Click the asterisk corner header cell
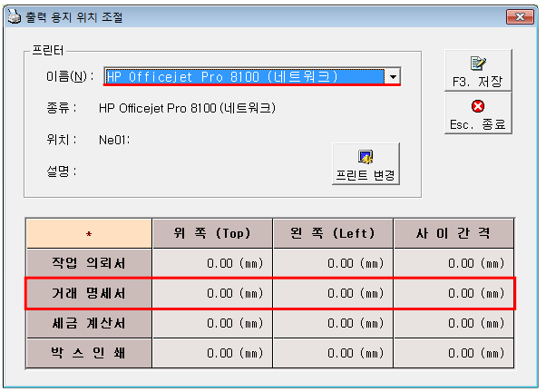The width and height of the screenshot is (546, 392). [89, 233]
